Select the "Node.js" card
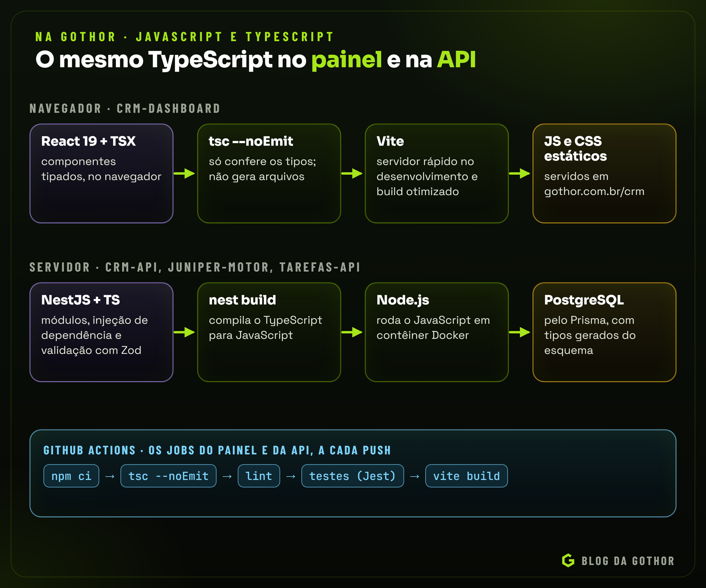This screenshot has height=588, width=706. 437,332
